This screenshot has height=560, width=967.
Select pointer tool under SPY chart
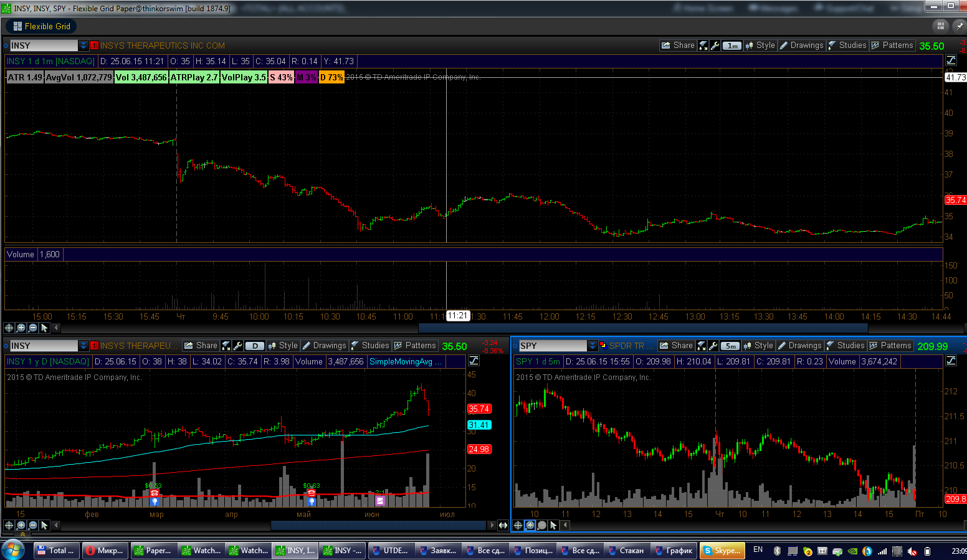coord(554,525)
